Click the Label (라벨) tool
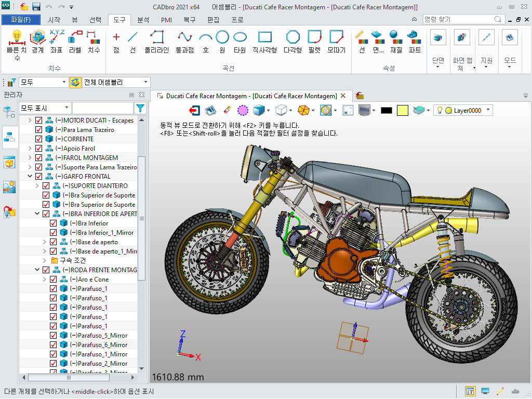The width and height of the screenshot is (532, 399). click(x=75, y=42)
